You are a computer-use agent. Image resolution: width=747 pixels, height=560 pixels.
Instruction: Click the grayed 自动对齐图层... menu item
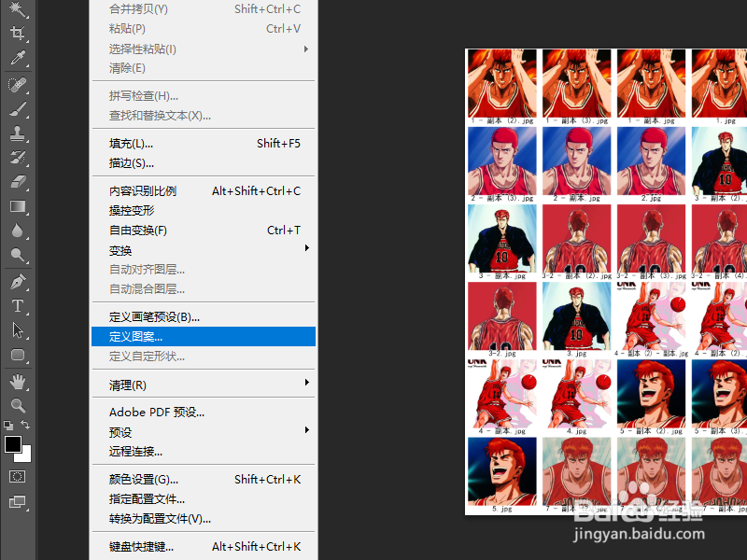point(204,270)
